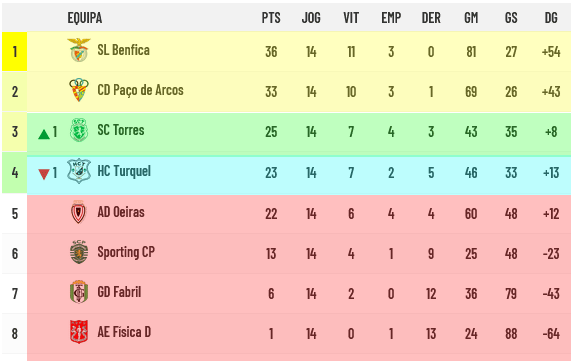The image size is (571, 361).
Task: Select the GD Fabril club badge
Action: point(79,292)
